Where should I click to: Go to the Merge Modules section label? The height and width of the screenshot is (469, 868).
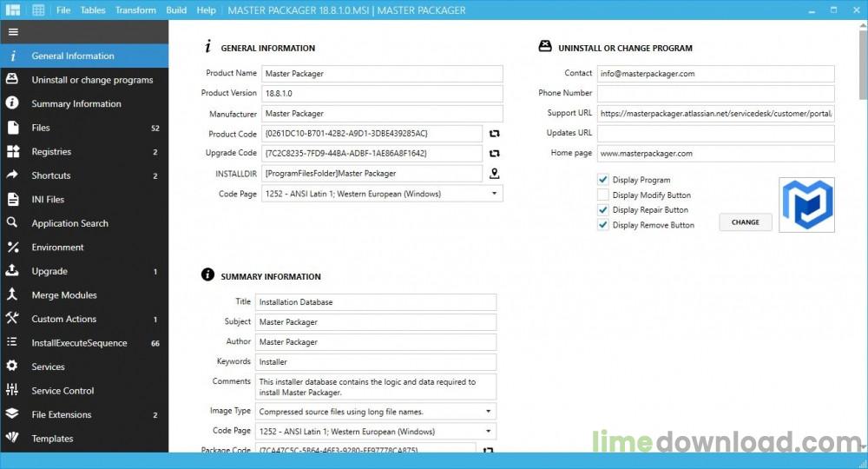tap(63, 295)
